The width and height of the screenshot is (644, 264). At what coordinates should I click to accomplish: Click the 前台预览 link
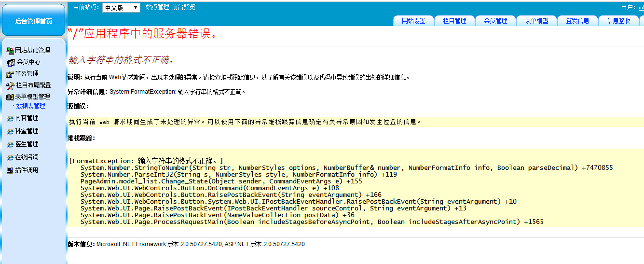[x=183, y=7]
